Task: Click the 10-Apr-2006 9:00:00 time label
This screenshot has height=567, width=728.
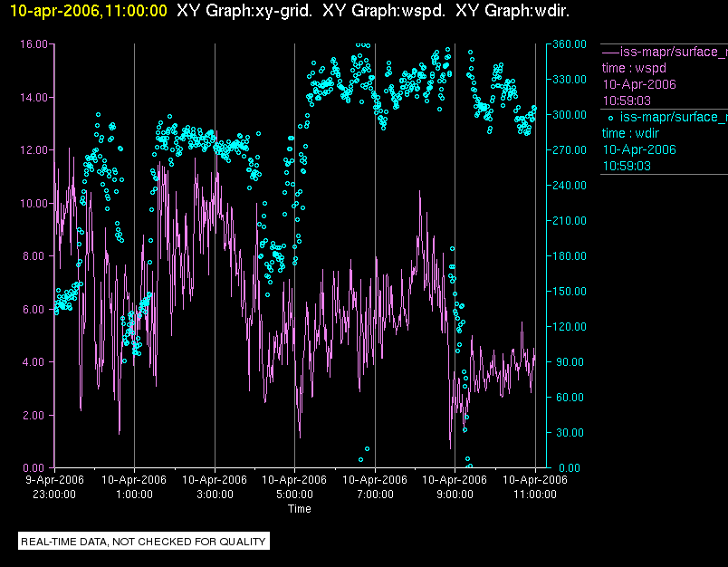Action: pyautogui.click(x=455, y=487)
